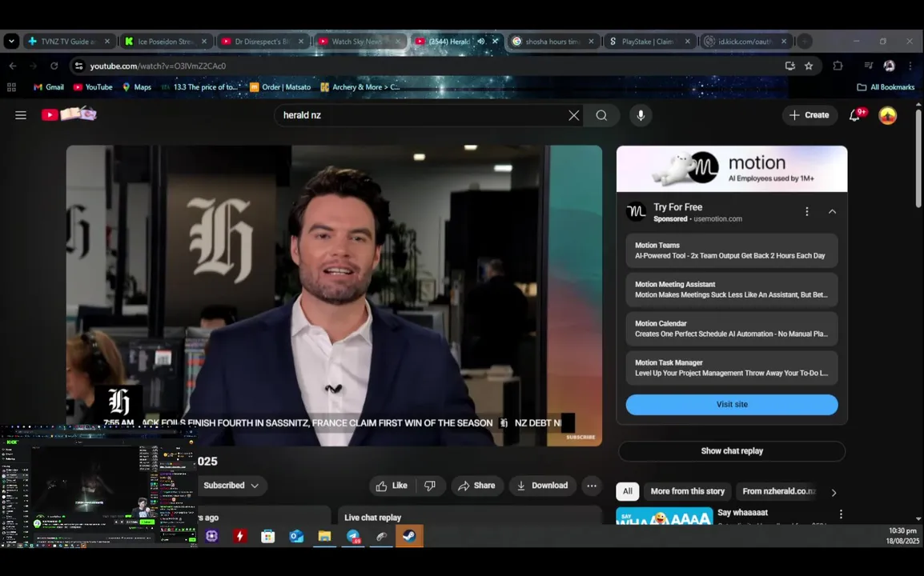Download the video

click(x=543, y=486)
